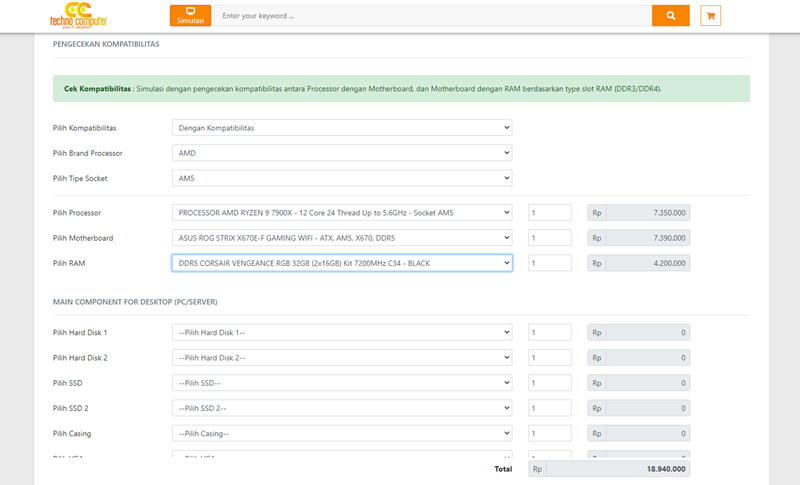Expand the Pilih Hard Disk 1 dropdown
The width and height of the screenshot is (800, 485).
pos(342,332)
